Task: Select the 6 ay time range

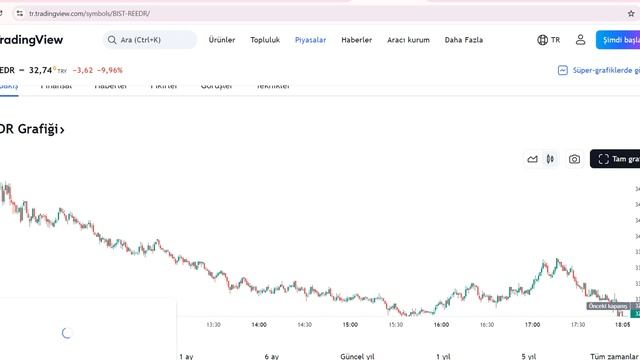Action: click(271, 356)
